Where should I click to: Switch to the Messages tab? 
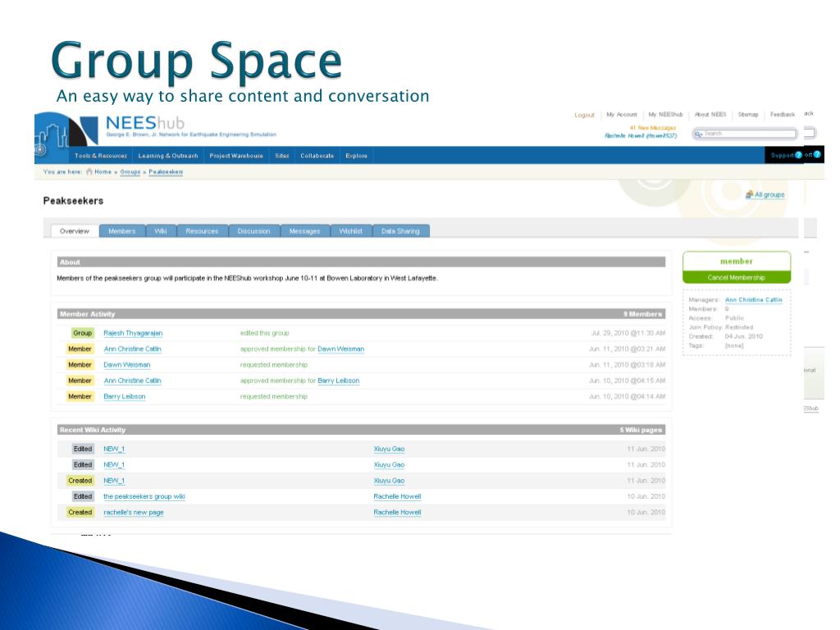(x=305, y=231)
